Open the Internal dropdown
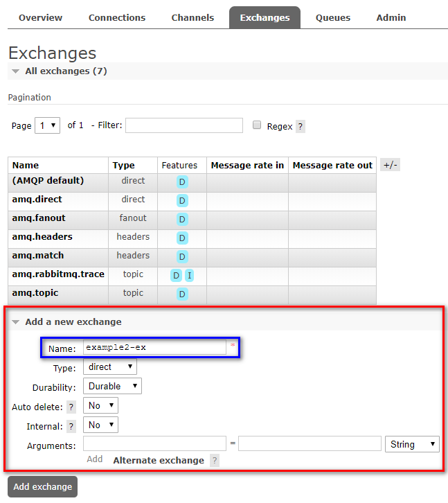Viewport: 448px width, 503px height. pyautogui.click(x=100, y=425)
